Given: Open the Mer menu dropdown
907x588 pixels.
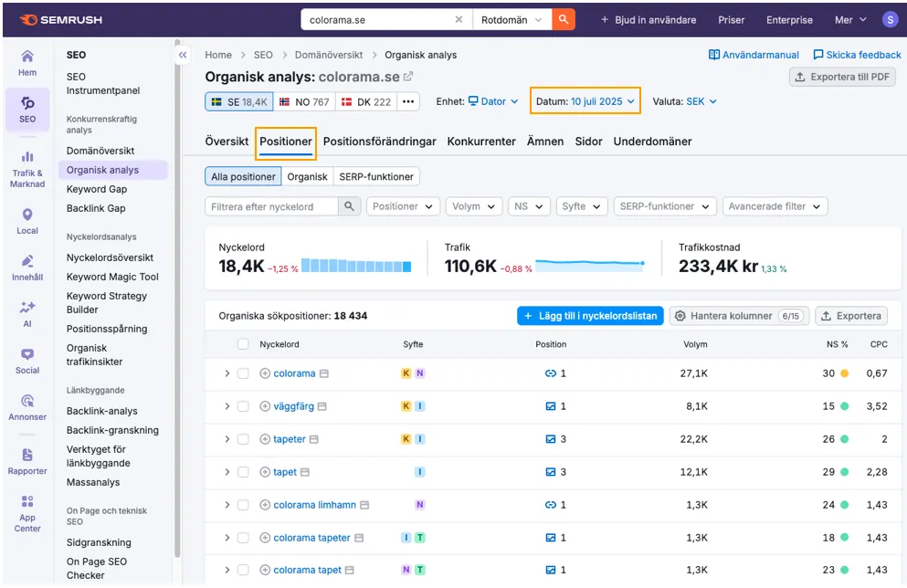Looking at the screenshot, I should (x=850, y=20).
